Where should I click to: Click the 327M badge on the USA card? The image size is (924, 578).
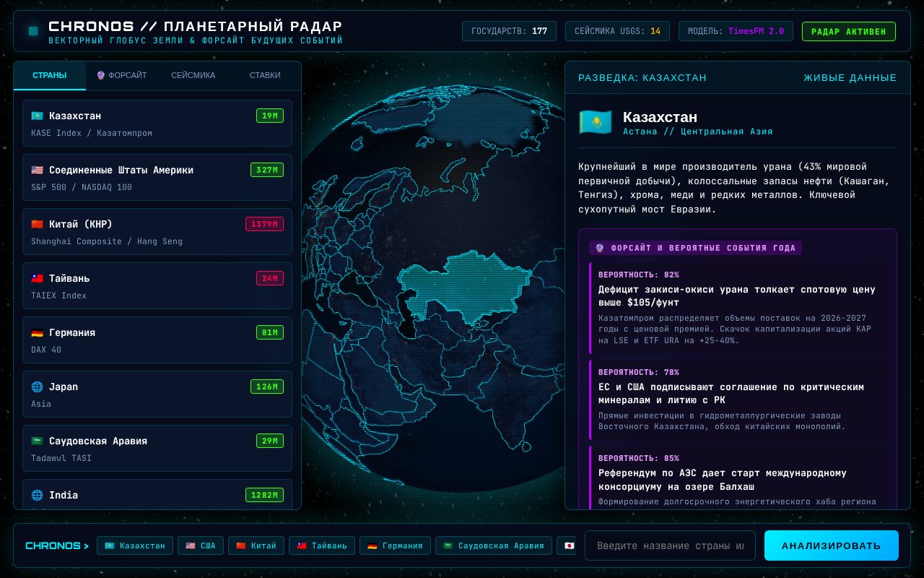click(267, 170)
